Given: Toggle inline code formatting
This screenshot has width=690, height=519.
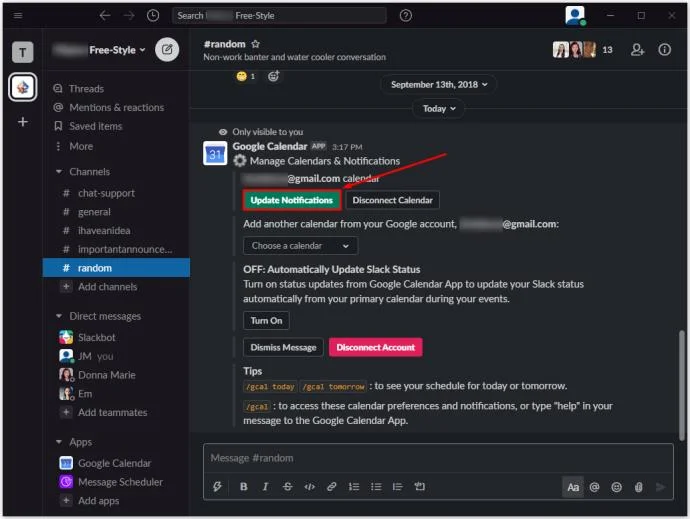Looking at the screenshot, I should pos(309,486).
